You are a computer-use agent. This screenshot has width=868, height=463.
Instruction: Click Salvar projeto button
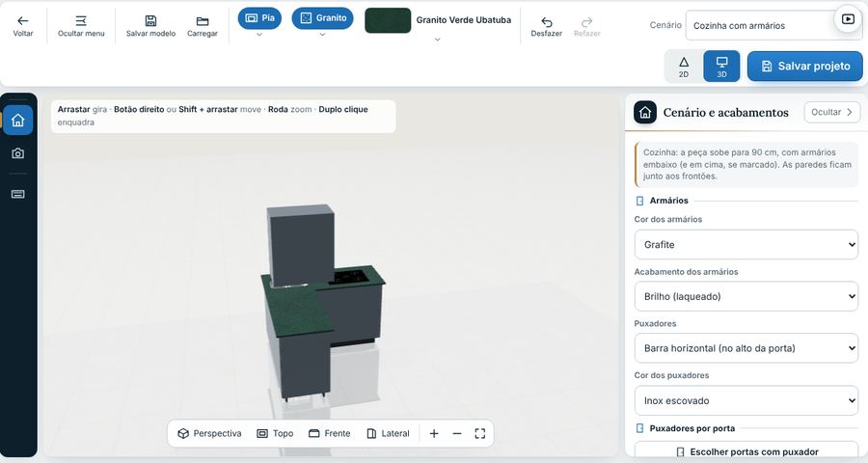[x=805, y=67]
